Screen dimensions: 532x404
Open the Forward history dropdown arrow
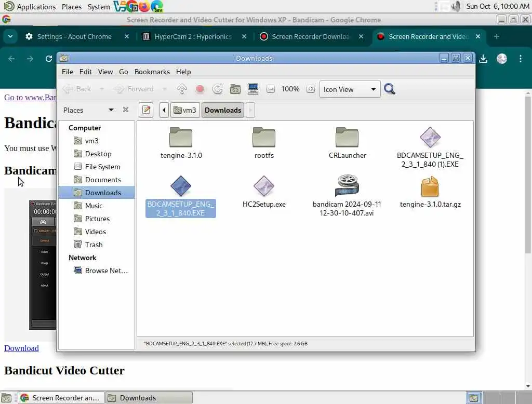click(165, 89)
